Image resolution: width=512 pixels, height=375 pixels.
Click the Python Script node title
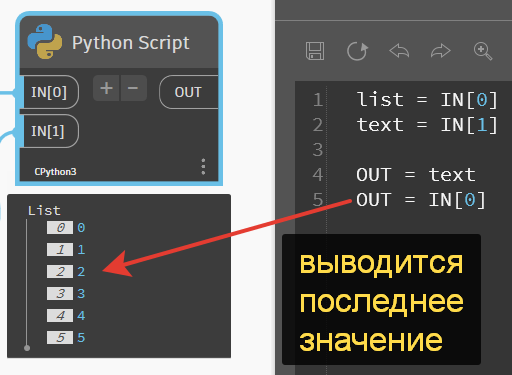(x=131, y=43)
